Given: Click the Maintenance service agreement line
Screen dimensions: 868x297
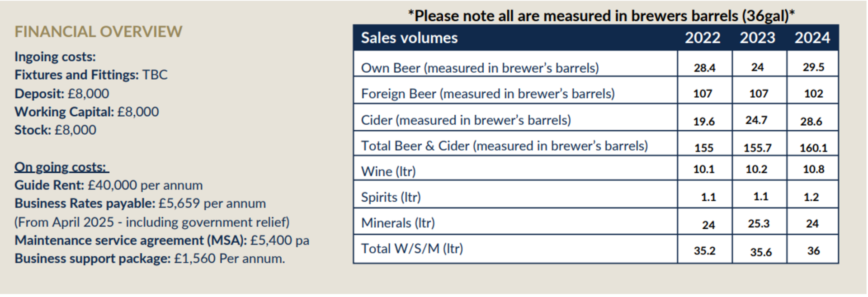Looking at the screenshot, I should (162, 240).
